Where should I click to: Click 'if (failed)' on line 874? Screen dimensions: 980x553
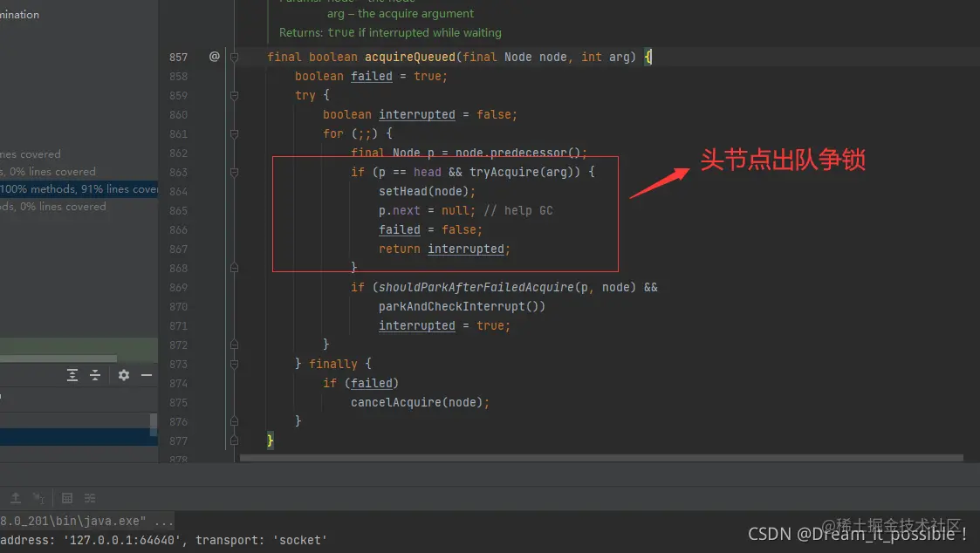pyautogui.click(x=360, y=383)
